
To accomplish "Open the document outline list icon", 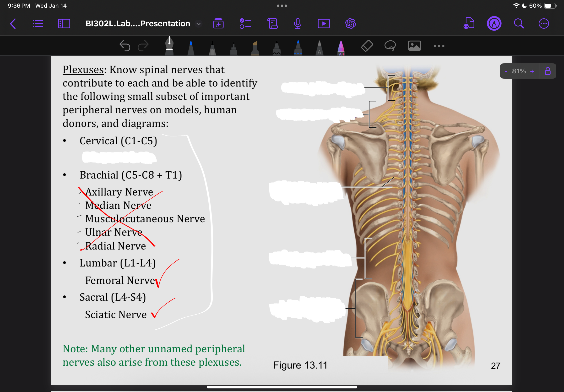I will [x=38, y=24].
